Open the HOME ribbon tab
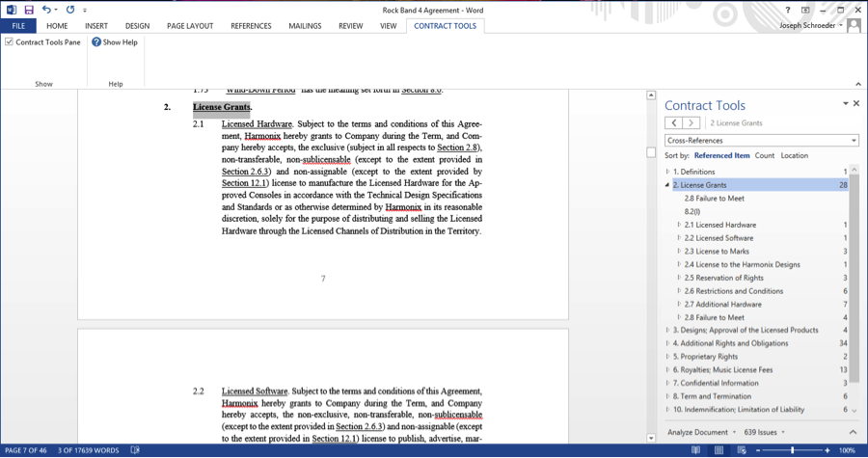 (x=57, y=26)
